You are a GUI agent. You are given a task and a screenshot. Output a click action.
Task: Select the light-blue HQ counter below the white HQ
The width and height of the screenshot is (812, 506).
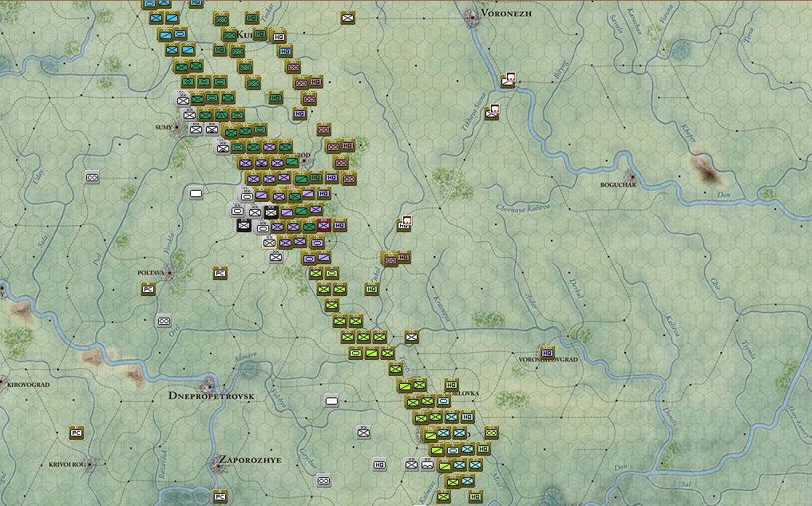coord(285,51)
